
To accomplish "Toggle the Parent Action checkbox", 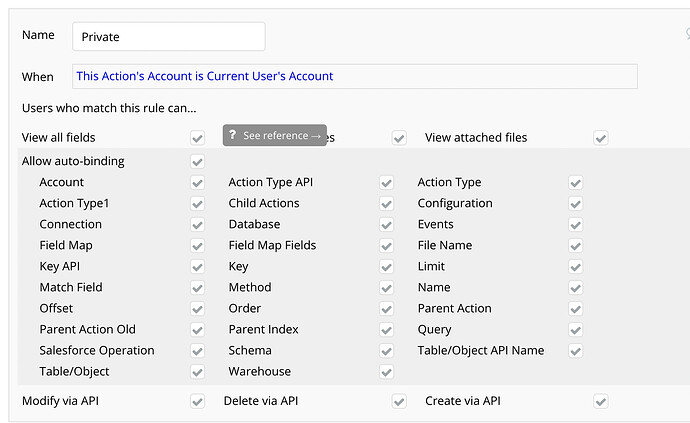I will coord(576,309).
